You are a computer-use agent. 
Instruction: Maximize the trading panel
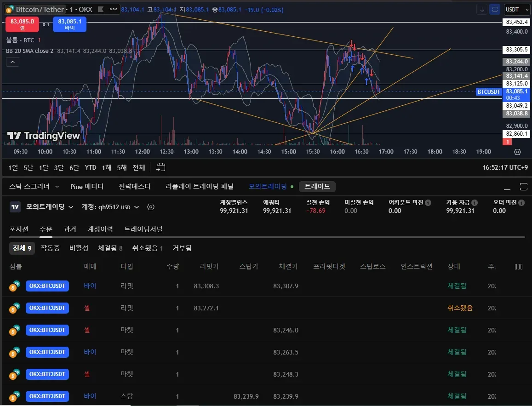click(523, 186)
